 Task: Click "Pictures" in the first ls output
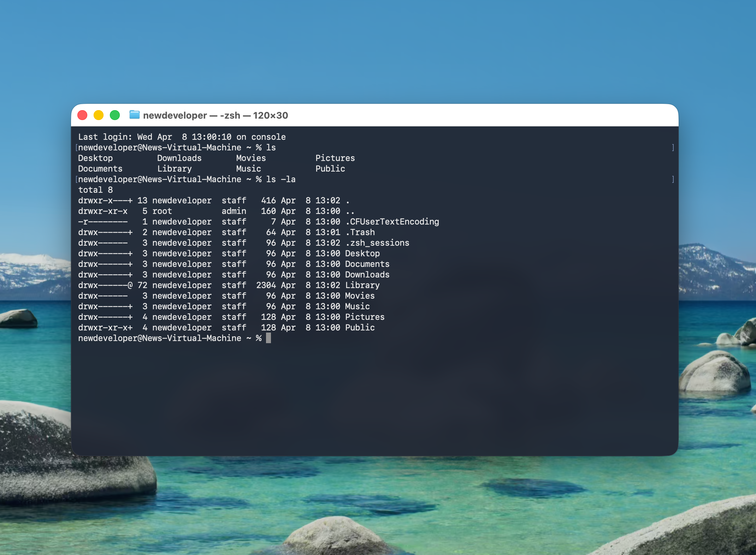[335, 158]
